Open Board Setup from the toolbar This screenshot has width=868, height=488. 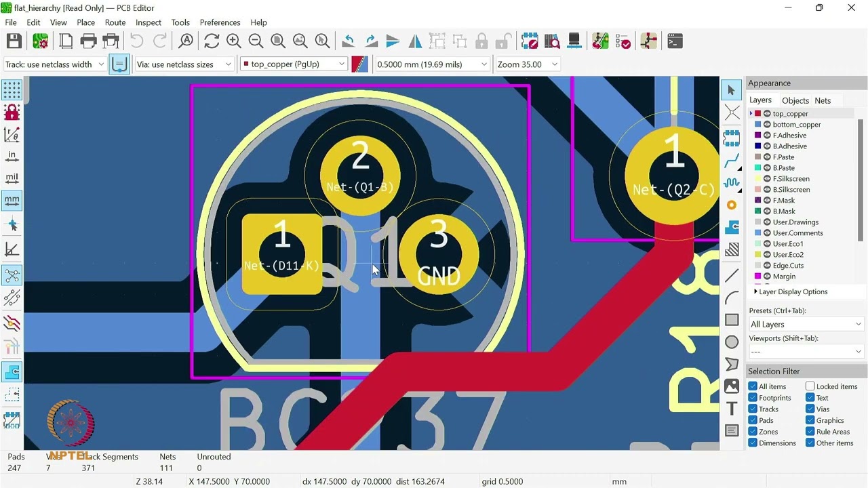click(x=40, y=41)
